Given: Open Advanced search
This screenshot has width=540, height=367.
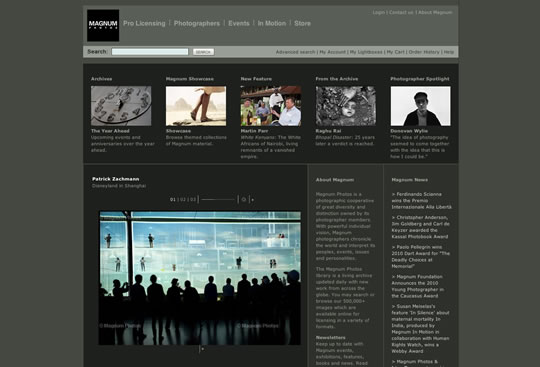Looking at the screenshot, I should click(x=295, y=52).
